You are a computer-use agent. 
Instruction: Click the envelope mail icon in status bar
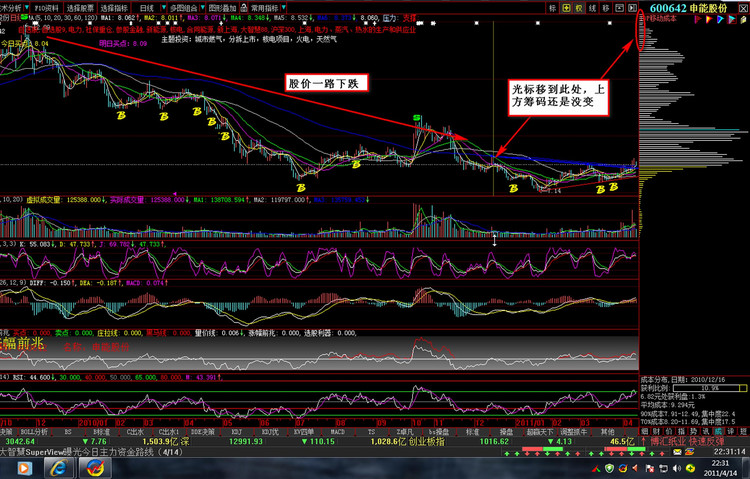coord(677,451)
